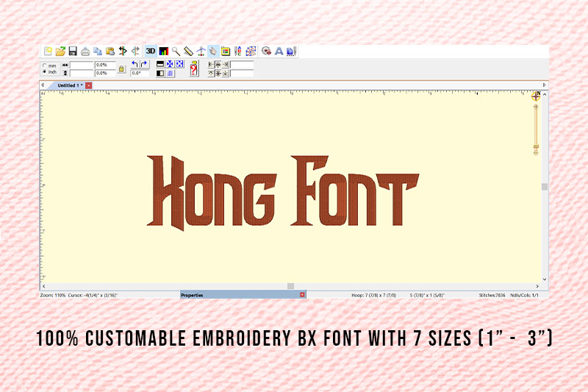
Task: Click the horizontal scrollbar left arrow
Action: tap(44, 286)
